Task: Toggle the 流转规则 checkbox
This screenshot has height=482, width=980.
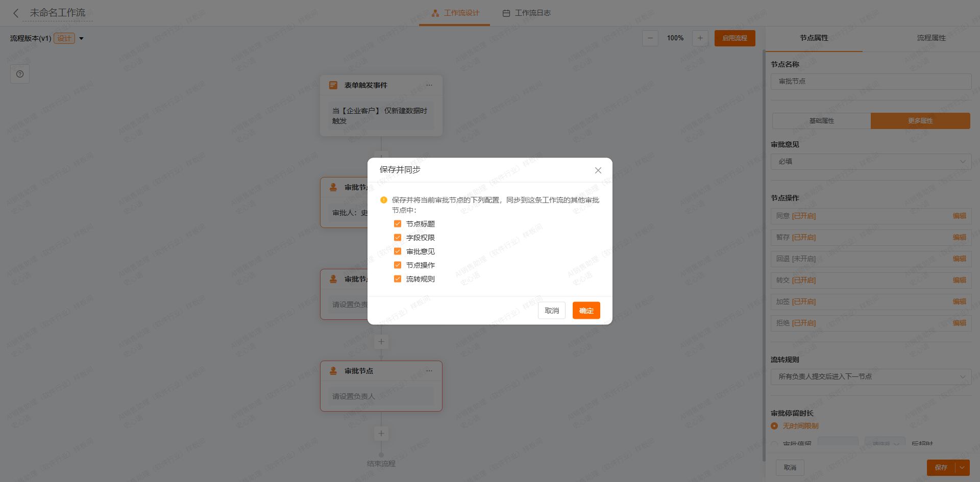Action: click(398, 279)
